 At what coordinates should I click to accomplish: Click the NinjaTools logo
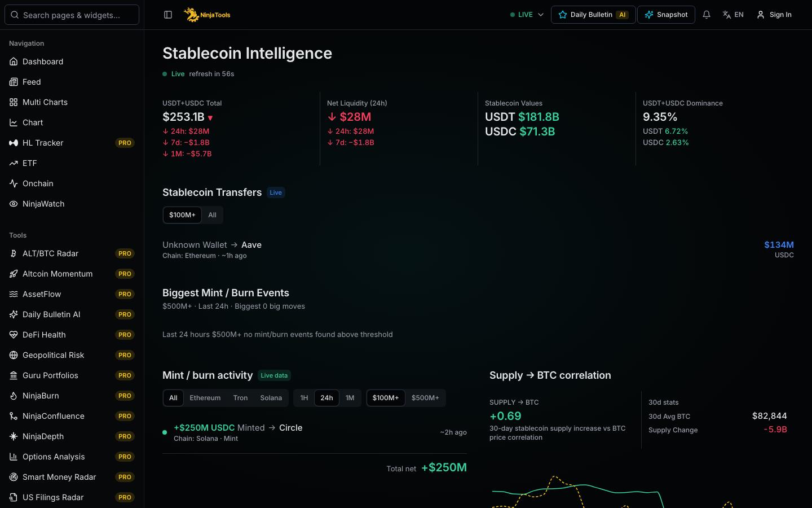[x=207, y=15]
